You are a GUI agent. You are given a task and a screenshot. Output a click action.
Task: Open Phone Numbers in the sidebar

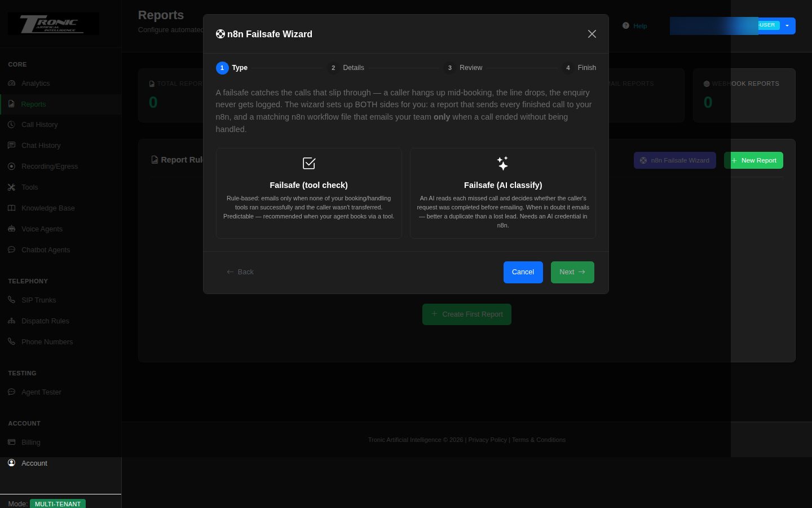click(60, 342)
